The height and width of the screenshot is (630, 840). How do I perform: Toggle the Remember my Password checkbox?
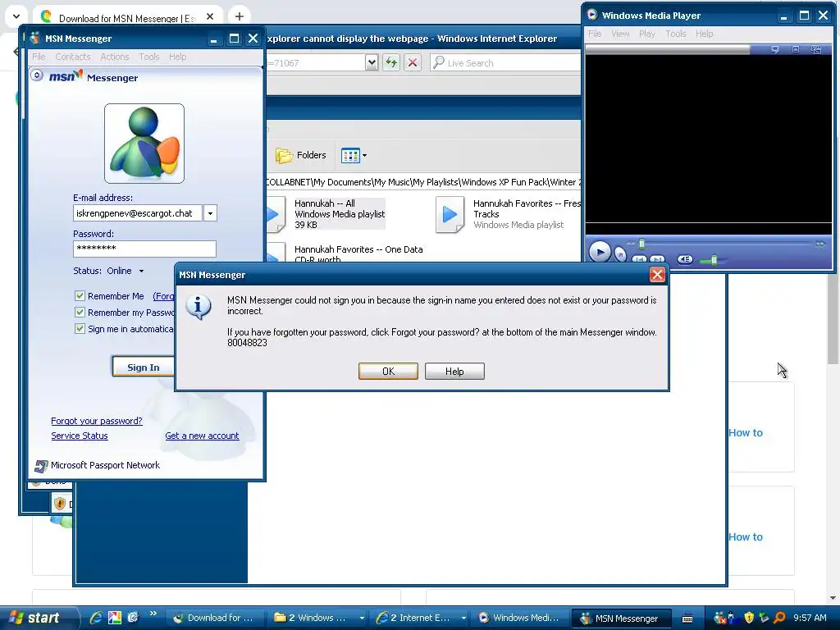80,312
